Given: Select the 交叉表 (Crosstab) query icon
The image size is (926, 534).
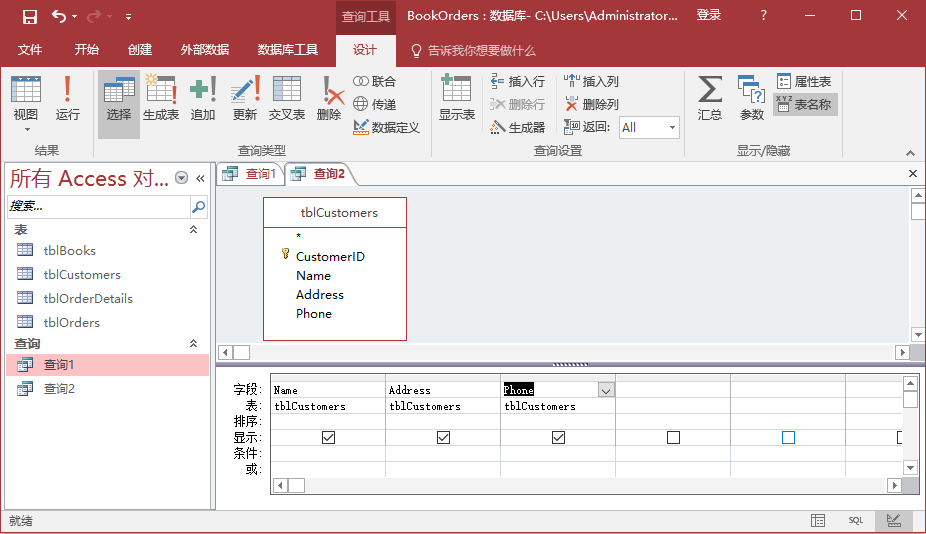Looking at the screenshot, I should click(286, 98).
